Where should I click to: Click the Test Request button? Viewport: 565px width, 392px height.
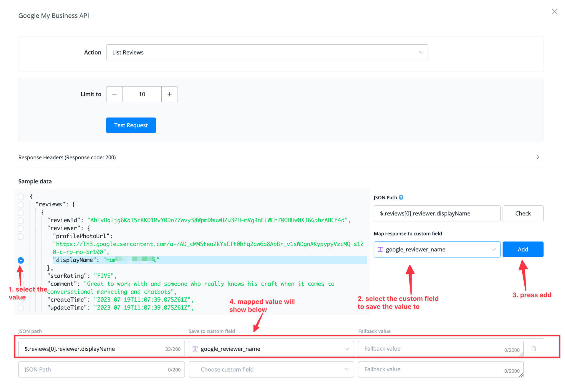(x=131, y=125)
